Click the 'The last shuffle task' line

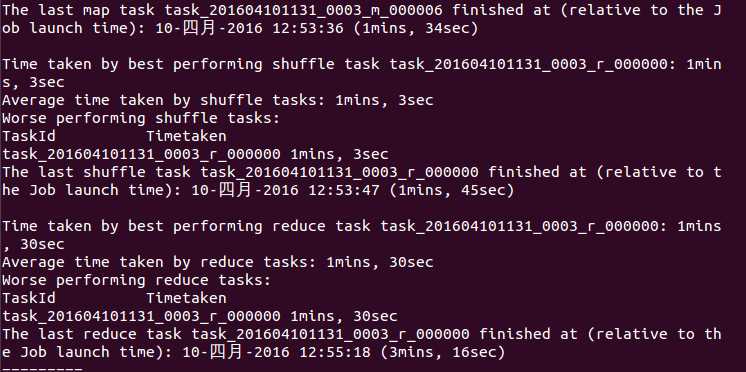(362, 181)
